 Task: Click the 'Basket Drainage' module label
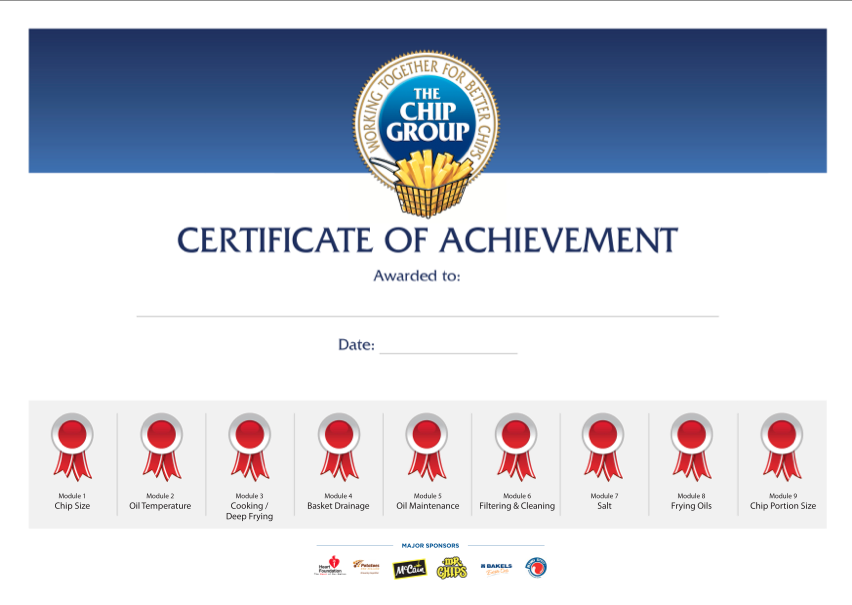pos(338,506)
